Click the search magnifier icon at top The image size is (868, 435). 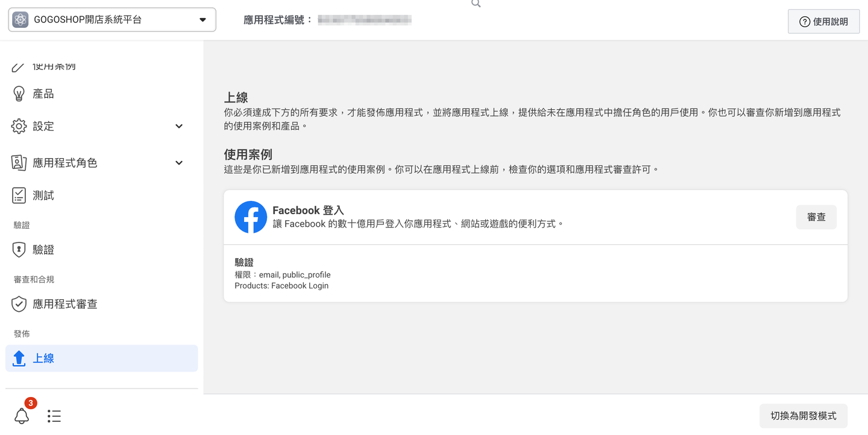(x=476, y=4)
